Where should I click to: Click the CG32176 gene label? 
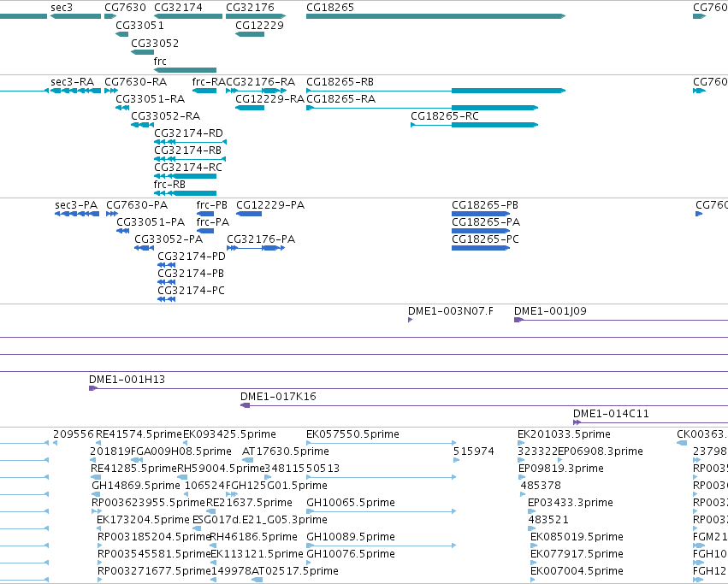[x=250, y=8]
